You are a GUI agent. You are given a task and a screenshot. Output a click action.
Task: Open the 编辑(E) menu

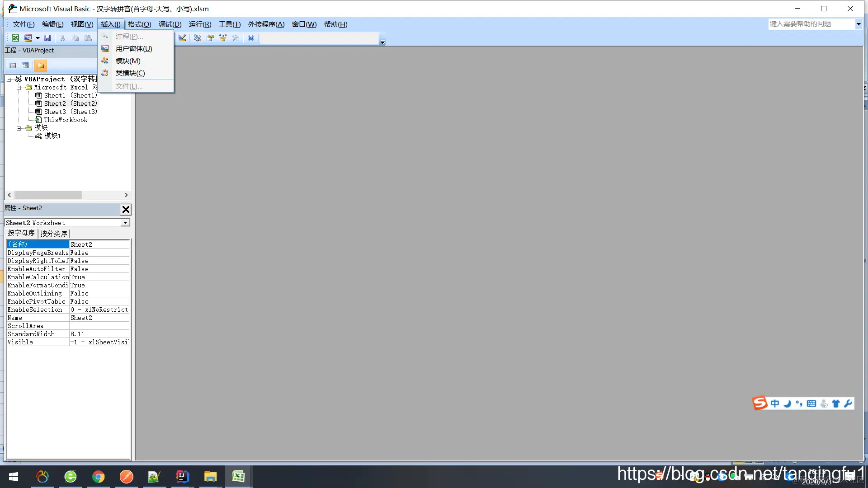52,24
